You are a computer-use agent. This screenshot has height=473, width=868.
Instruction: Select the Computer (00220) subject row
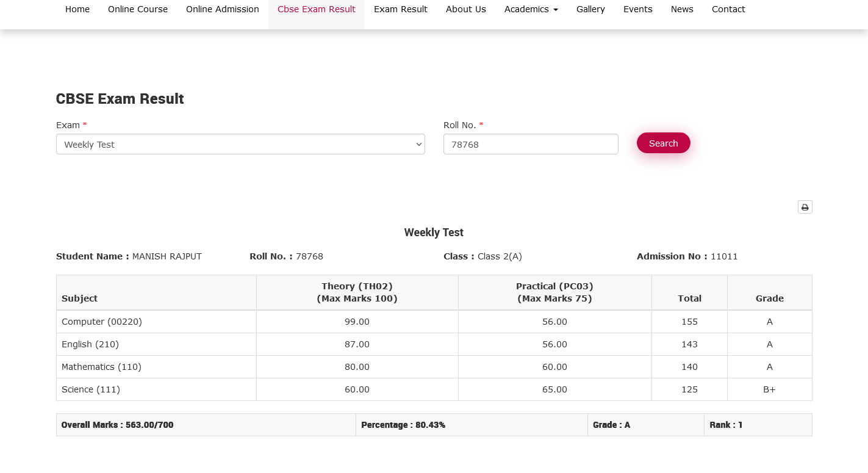pyautogui.click(x=434, y=322)
